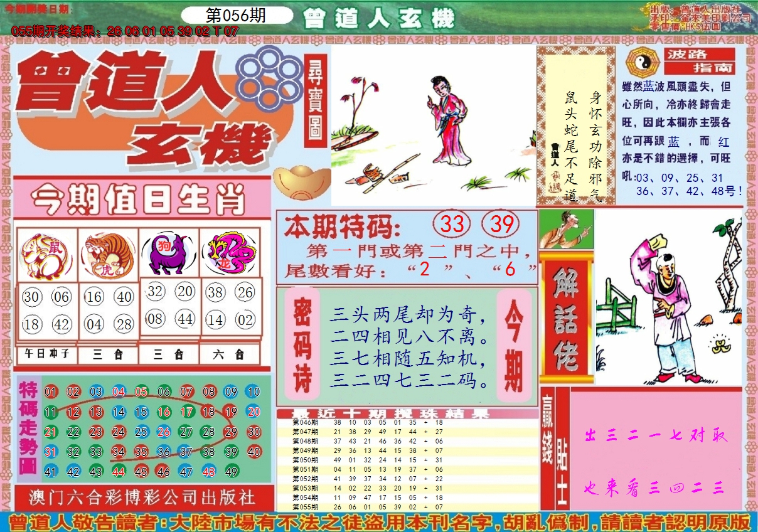
Task: Click the dog zodiac picture
Action: click(168, 253)
